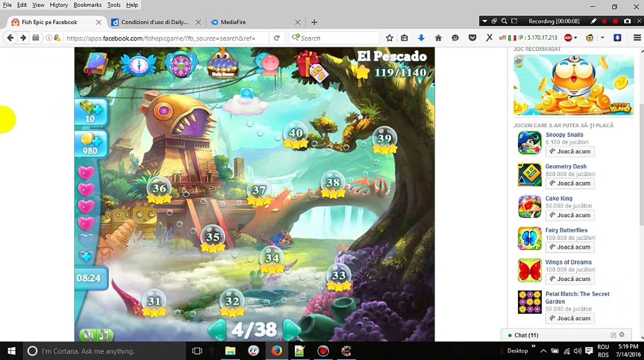Click Joacă acum for Cake King
644x360 pixels.
(x=569, y=215)
